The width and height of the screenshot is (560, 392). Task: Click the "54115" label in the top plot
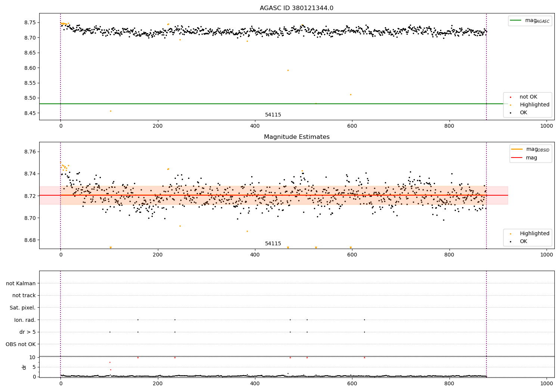(273, 115)
